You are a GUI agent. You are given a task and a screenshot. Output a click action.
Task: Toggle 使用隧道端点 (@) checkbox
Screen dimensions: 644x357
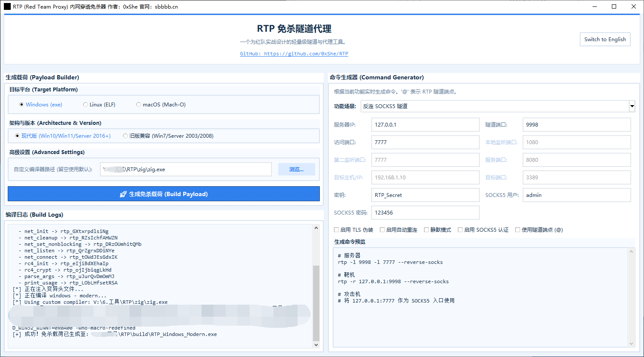point(539,230)
